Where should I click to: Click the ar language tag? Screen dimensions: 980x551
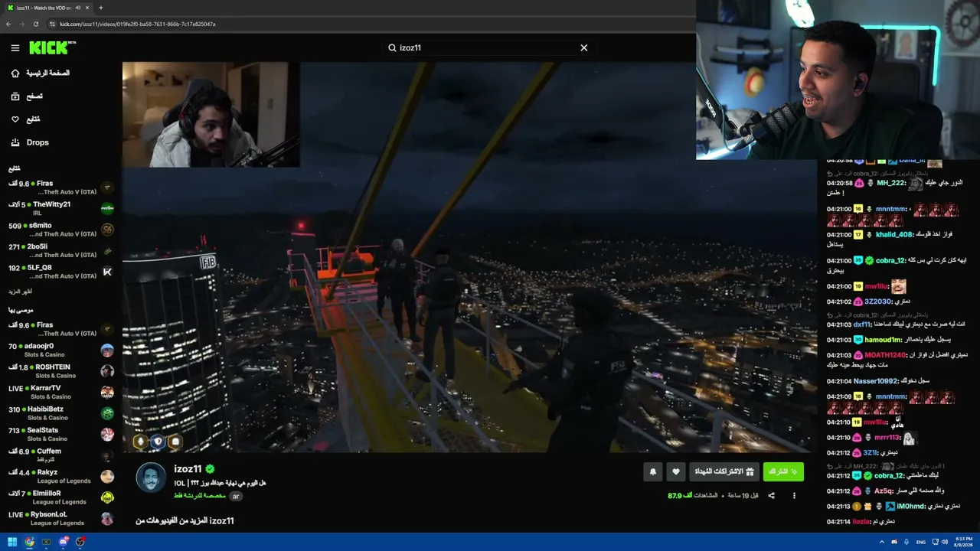236,496
